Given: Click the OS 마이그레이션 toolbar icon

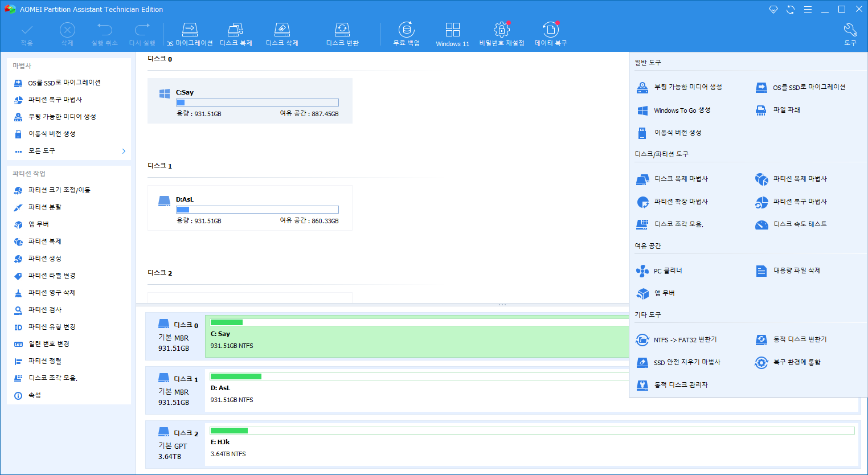Looking at the screenshot, I should (190, 35).
